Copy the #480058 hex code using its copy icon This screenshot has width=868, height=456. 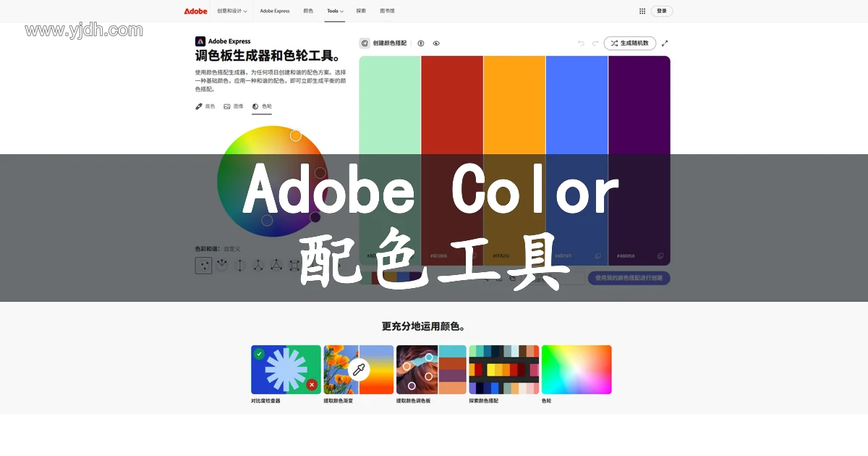(660, 256)
